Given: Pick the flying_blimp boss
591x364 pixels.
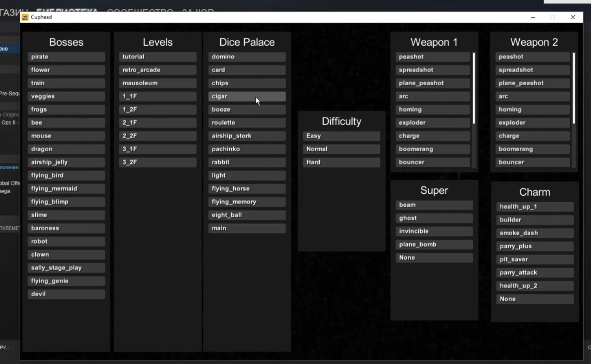Looking at the screenshot, I should coord(66,202).
